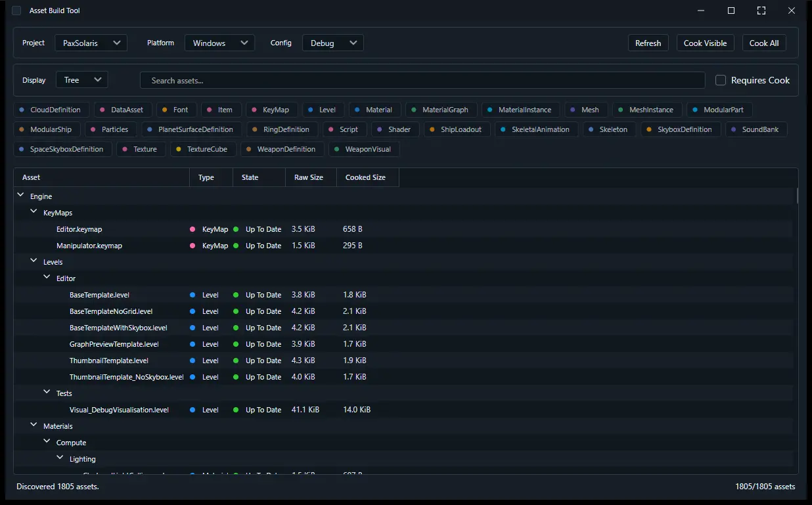Select GraphPreviewTemplate.level asset
812x505 pixels.
tap(403, 344)
